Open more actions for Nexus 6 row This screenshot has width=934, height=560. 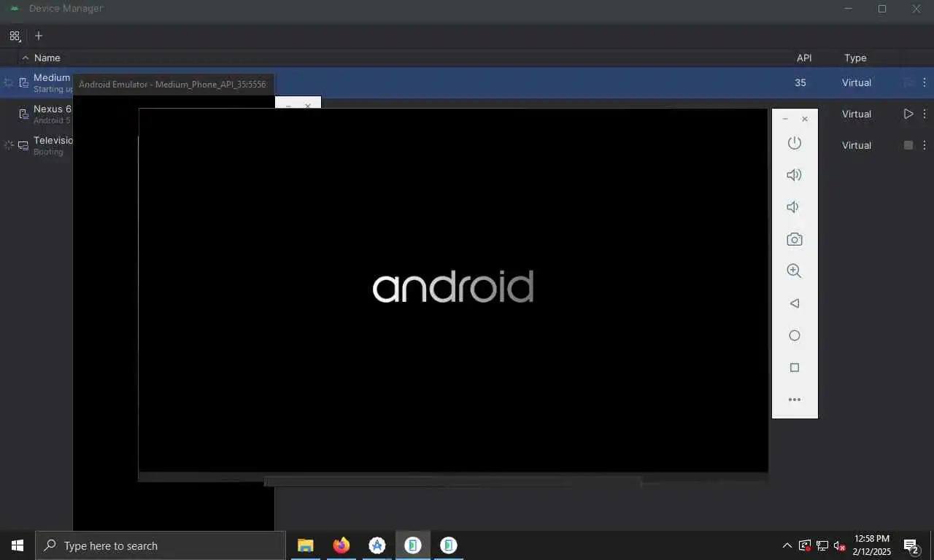click(925, 114)
